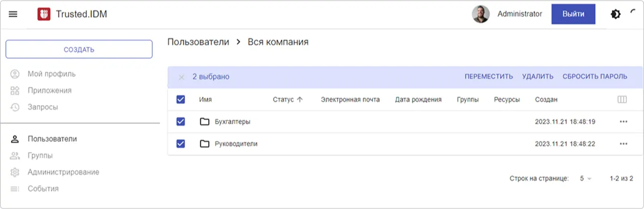Click Создан column header
Viewport: 644px width, 209px height.
click(x=546, y=100)
